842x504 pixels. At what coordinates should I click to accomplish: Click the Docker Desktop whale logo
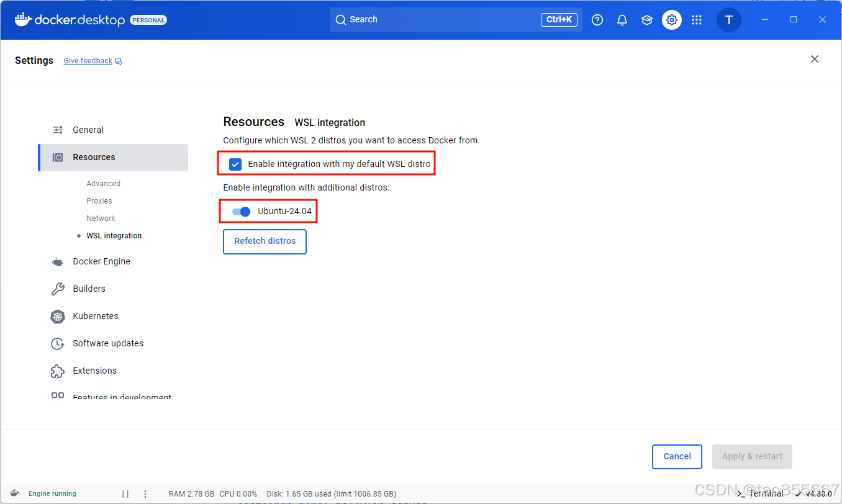coord(23,19)
